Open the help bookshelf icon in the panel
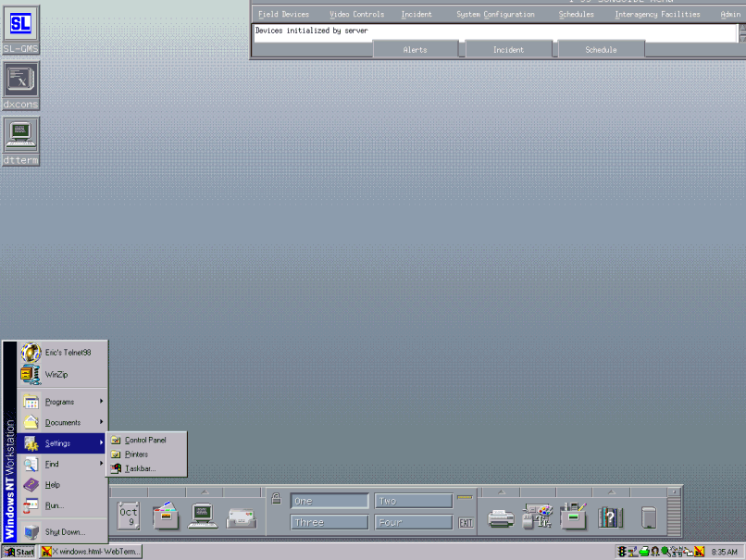Image resolution: width=746 pixels, height=560 pixels. click(611, 517)
